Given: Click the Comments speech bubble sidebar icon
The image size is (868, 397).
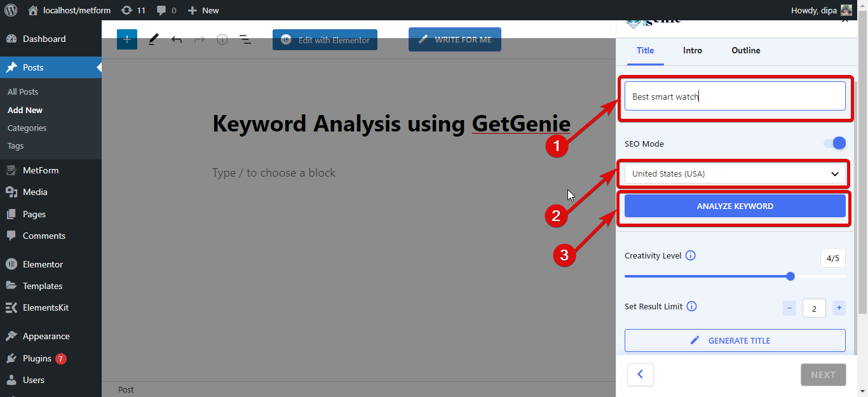Looking at the screenshot, I should point(11,236).
